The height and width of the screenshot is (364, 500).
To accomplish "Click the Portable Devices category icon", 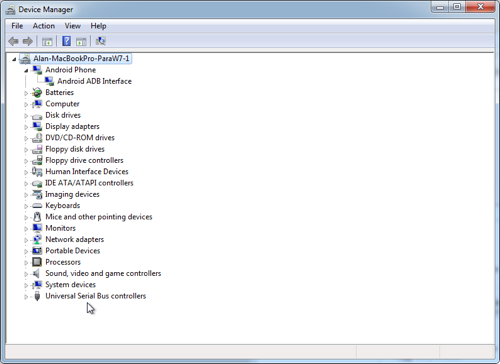I will click(37, 251).
